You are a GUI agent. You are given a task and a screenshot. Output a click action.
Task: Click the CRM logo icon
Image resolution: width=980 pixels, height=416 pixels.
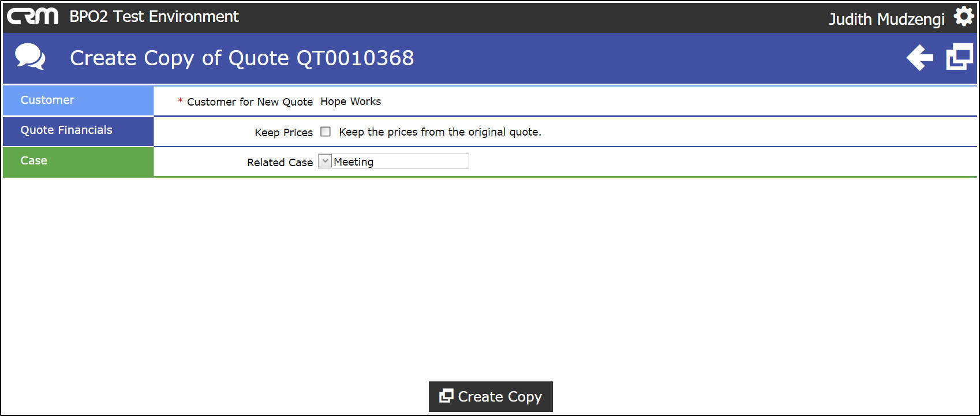tap(32, 17)
